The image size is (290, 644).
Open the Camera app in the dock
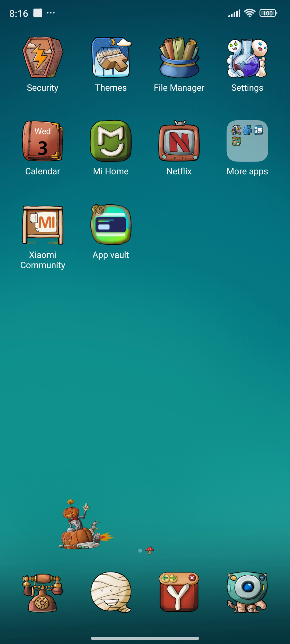(x=247, y=592)
